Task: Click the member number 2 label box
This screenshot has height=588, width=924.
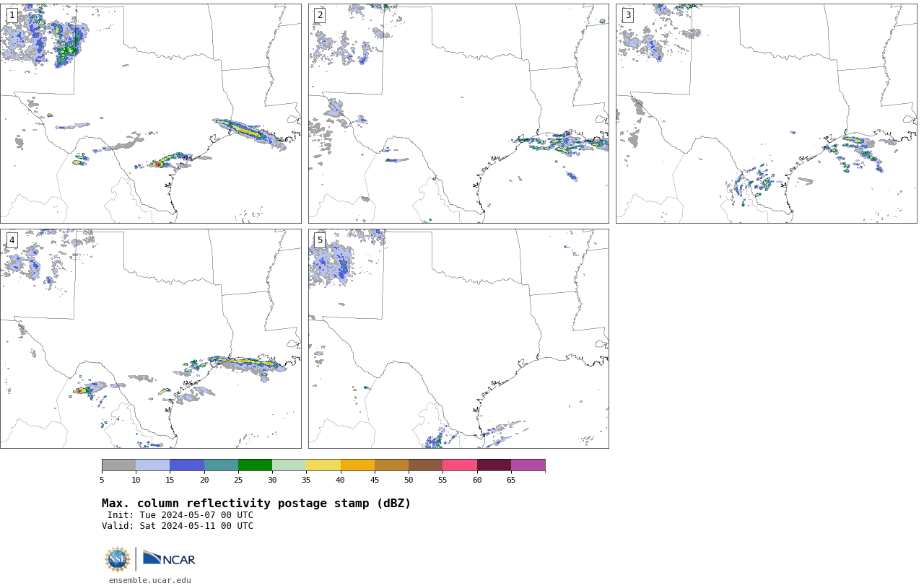Action: click(320, 15)
